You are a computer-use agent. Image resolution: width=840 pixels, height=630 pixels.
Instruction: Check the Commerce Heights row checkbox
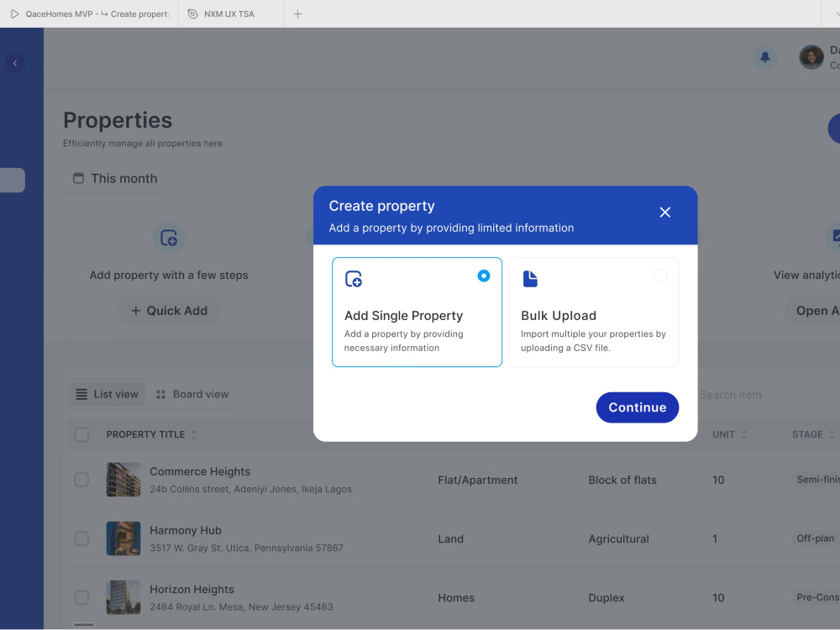pos(81,480)
